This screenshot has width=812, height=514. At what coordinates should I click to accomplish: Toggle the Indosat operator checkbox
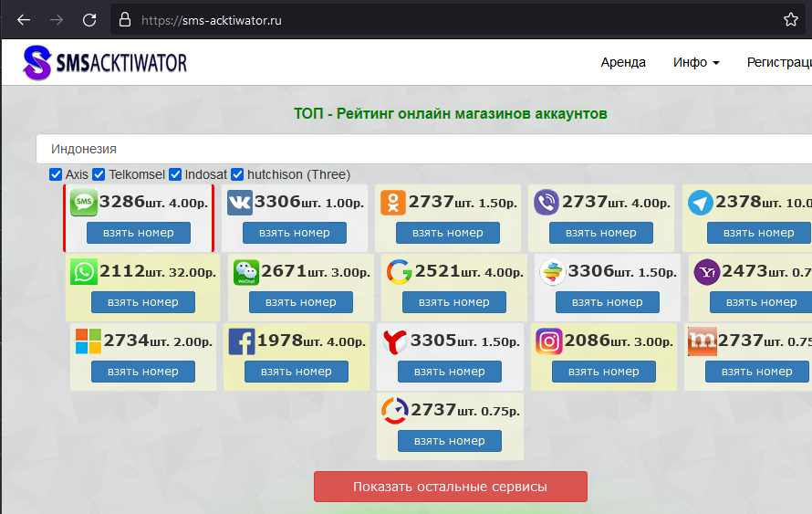(x=175, y=174)
